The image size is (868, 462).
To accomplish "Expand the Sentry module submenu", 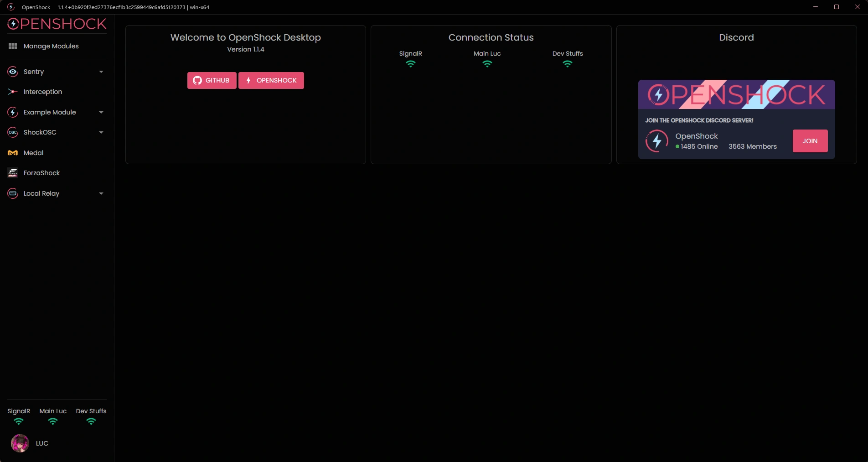I will click(x=101, y=72).
